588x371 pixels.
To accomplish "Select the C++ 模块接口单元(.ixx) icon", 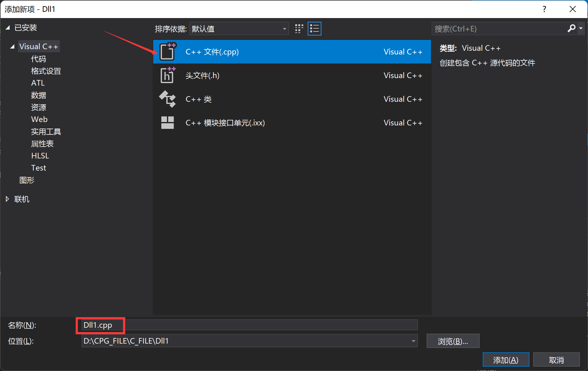I will click(x=168, y=123).
